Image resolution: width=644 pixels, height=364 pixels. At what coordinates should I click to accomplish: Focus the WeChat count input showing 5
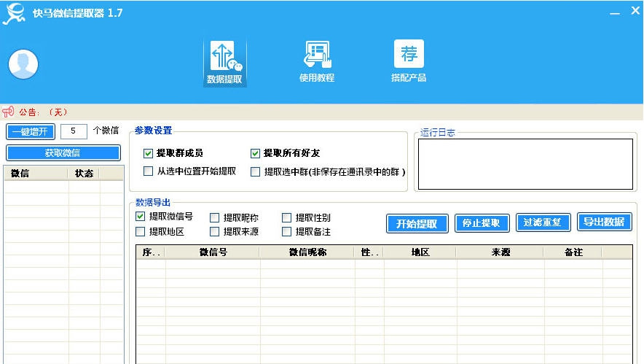coord(74,131)
